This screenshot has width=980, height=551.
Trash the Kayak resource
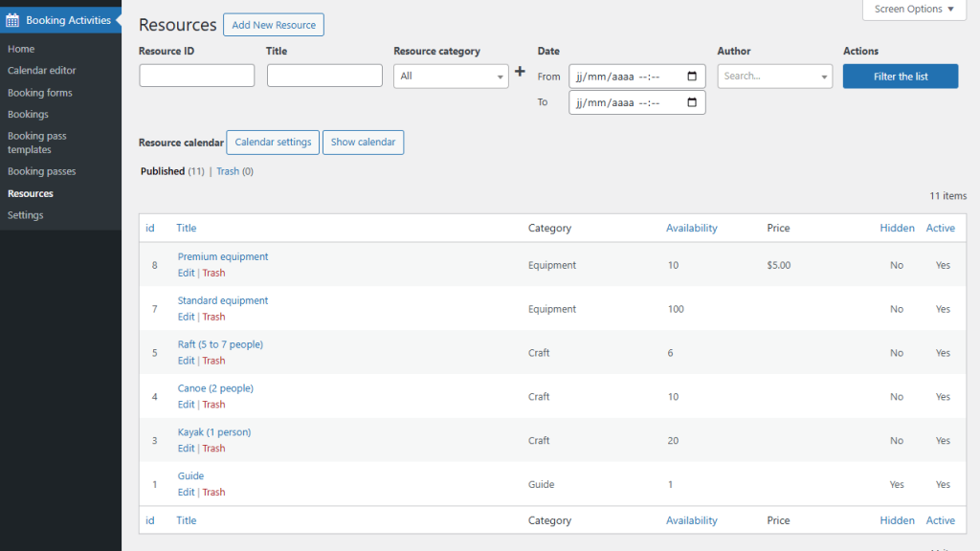pos(213,448)
